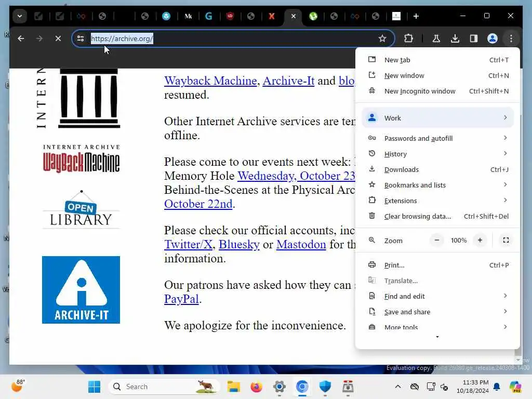Follow the PayPal link
Screen dimensions: 532x399
[181, 299]
